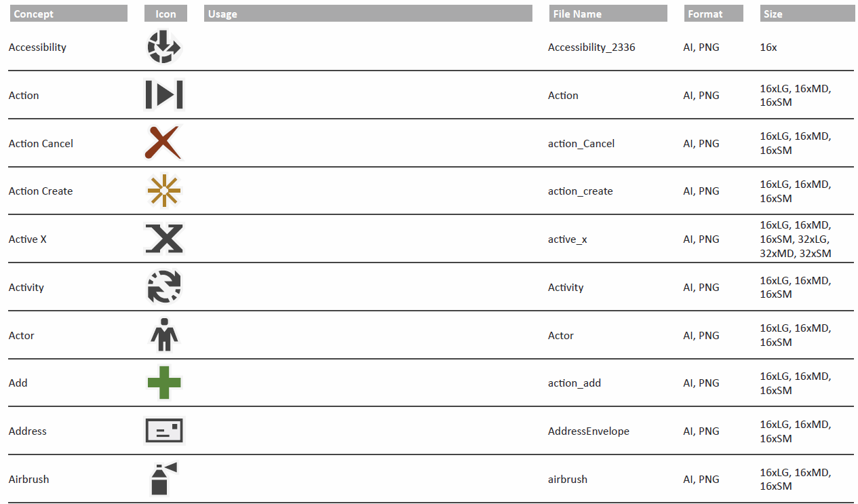858x504 pixels.
Task: Select the Activity circular arrows icon
Action: (164, 286)
